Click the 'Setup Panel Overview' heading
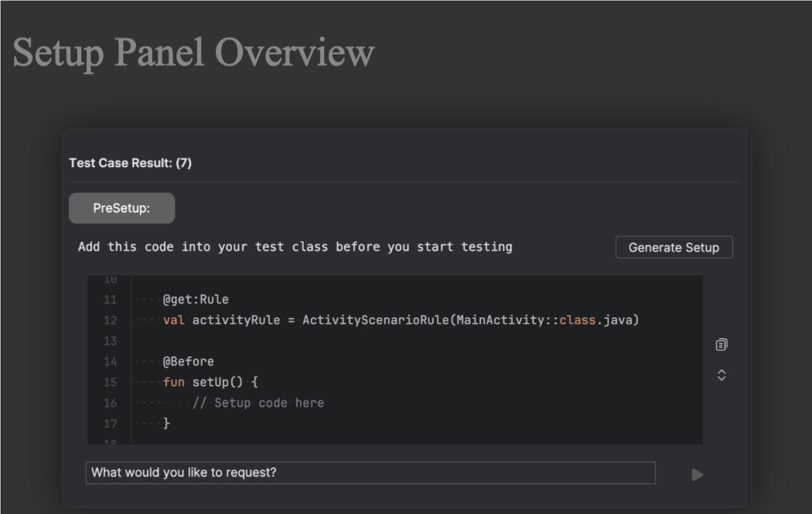812x514 pixels. click(194, 52)
